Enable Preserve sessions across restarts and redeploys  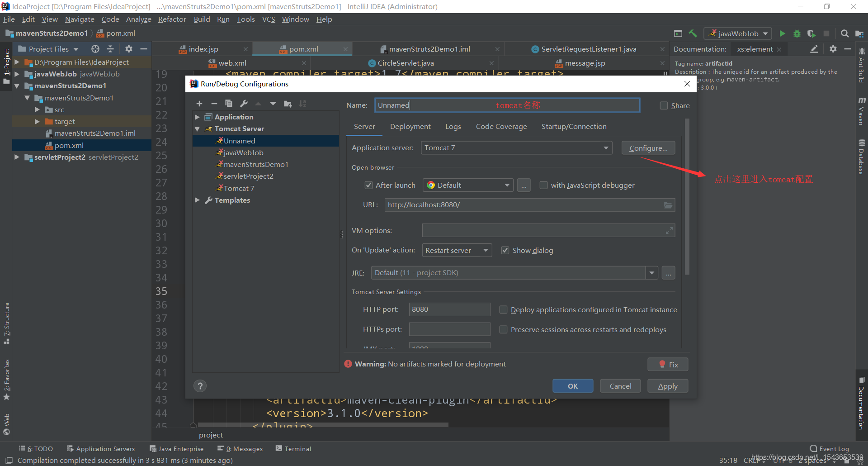pos(503,329)
